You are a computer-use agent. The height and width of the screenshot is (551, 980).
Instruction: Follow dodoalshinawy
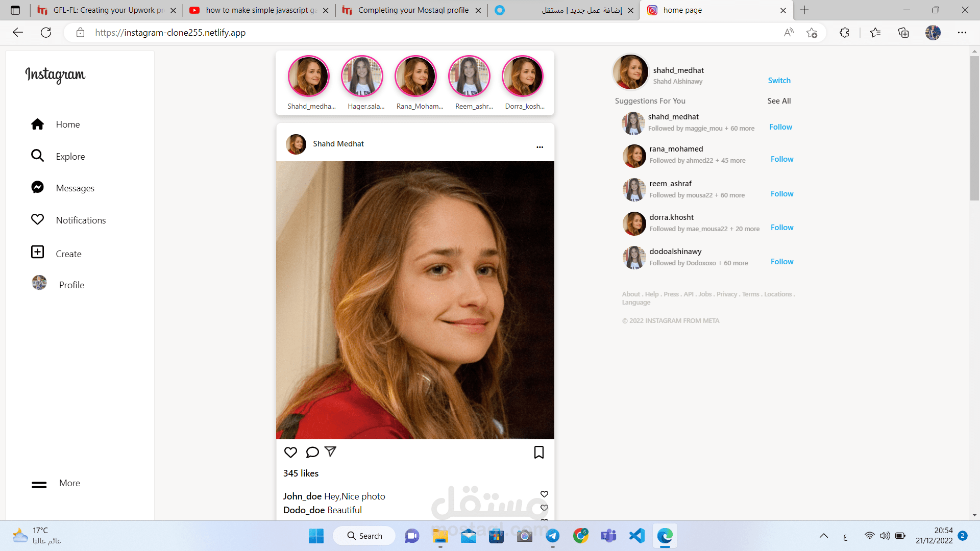tap(782, 262)
